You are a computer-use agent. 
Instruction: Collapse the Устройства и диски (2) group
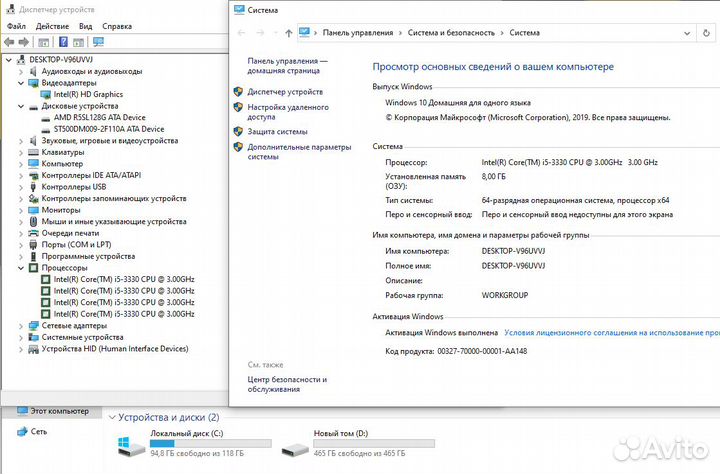112,418
